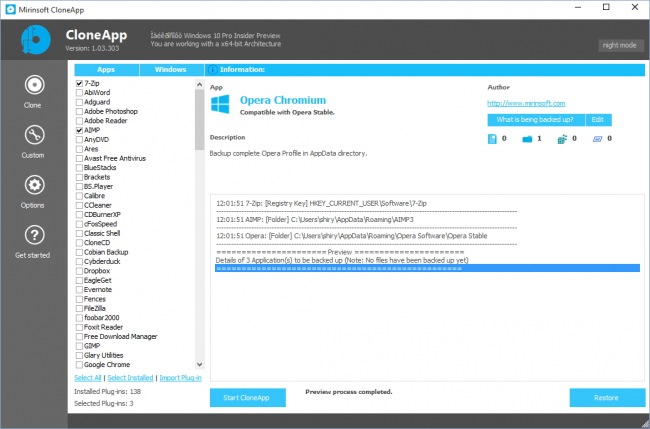650x429 pixels.
Task: Click the CloneApp logo in header
Action: (36, 40)
